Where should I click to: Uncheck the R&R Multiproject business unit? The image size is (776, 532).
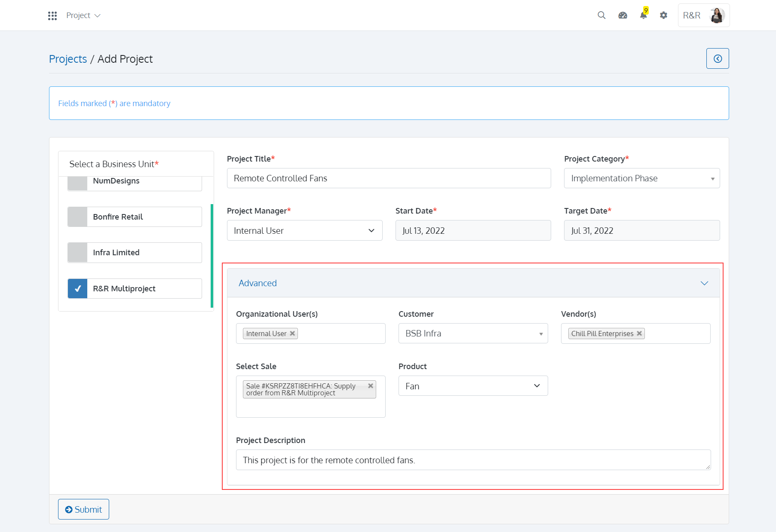tap(77, 289)
